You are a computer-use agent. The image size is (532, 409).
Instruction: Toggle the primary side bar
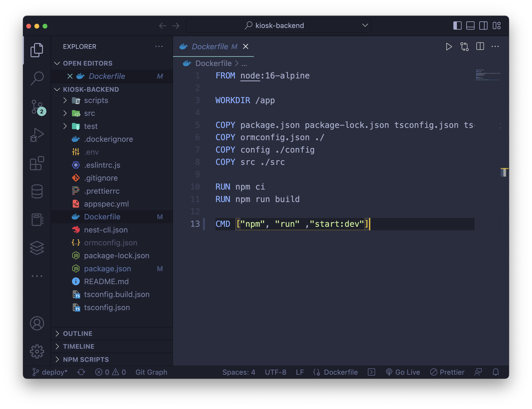pos(457,26)
